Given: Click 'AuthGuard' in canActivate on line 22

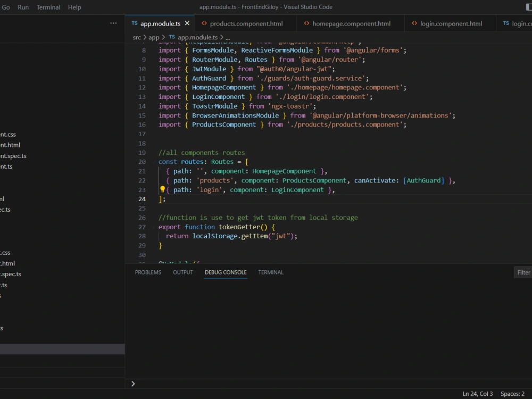Looking at the screenshot, I should [423, 180].
